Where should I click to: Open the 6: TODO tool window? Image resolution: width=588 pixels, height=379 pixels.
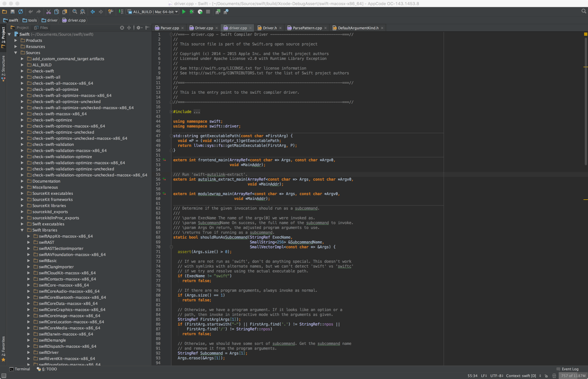tap(47, 369)
